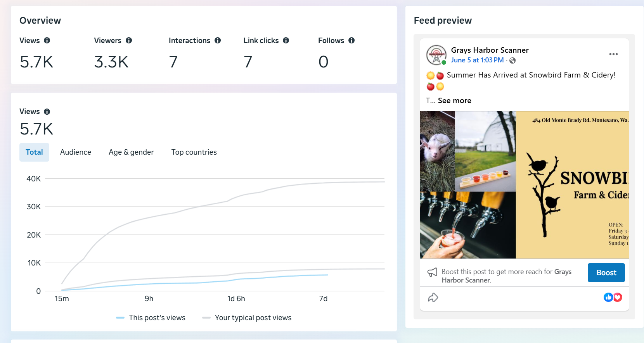644x343 pixels.
Task: Click the 5.7K Views value in Overview
Action: pos(36,62)
